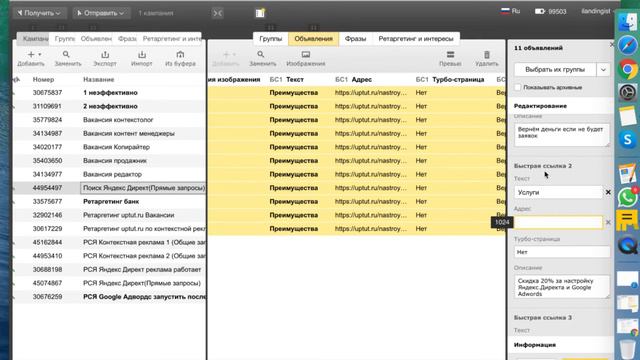Screen dimensions: 640x360
Task: Open the arrow next to 'Выбрать их группы'
Action: tap(603, 69)
